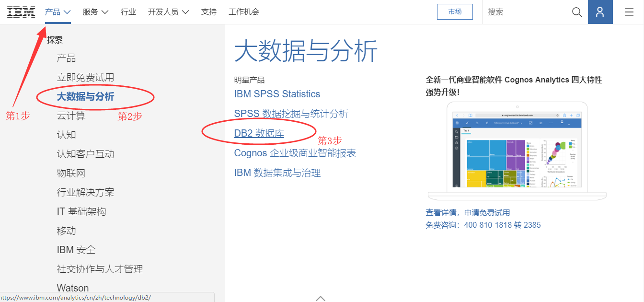Image resolution: width=644 pixels, height=302 pixels.
Task: Go to 工作机会 in navigation
Action: 244,12
